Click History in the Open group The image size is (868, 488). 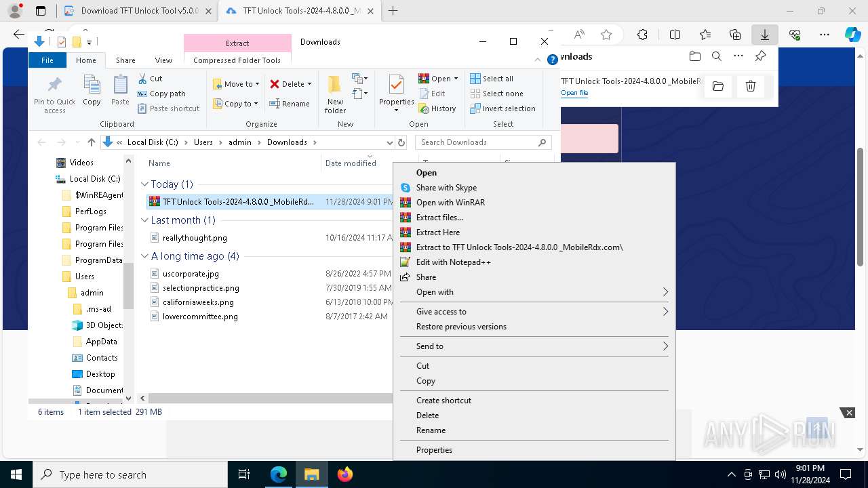[437, 108]
